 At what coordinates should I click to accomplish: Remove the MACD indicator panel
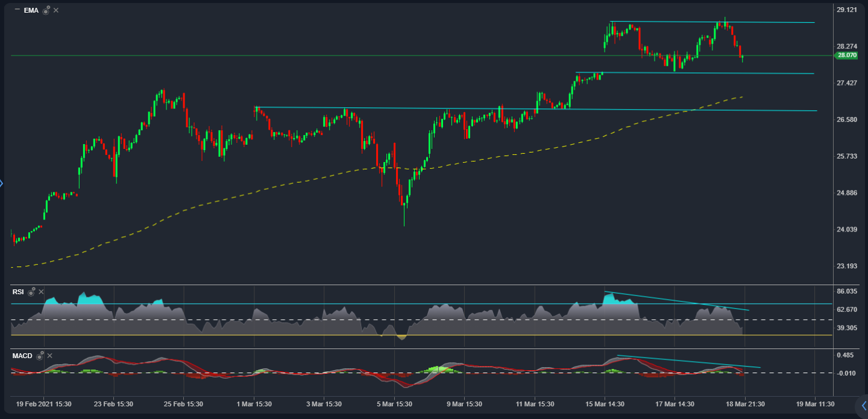[x=50, y=356]
